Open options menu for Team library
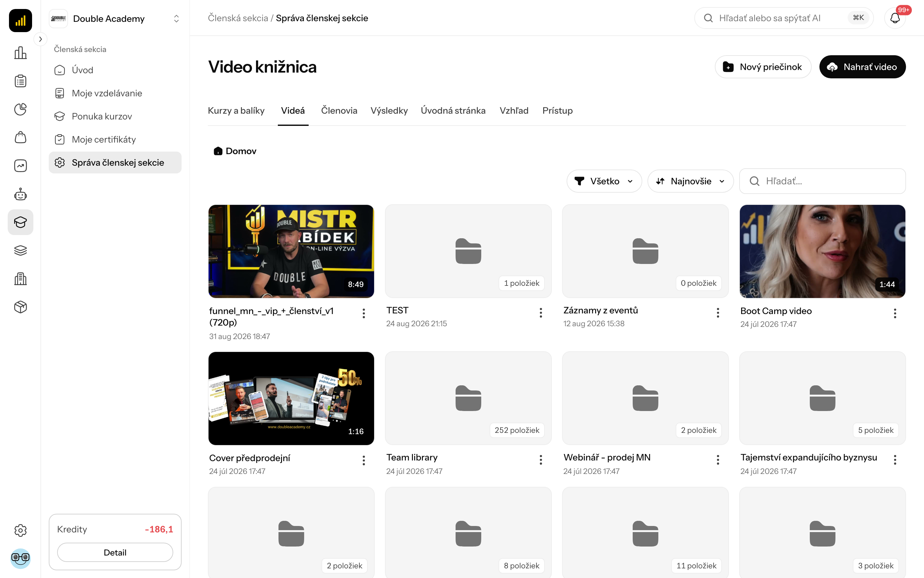Image resolution: width=924 pixels, height=578 pixels. click(x=541, y=460)
